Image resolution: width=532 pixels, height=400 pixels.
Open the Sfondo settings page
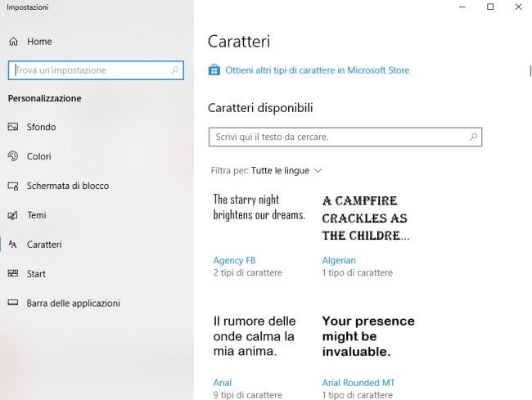(x=41, y=127)
